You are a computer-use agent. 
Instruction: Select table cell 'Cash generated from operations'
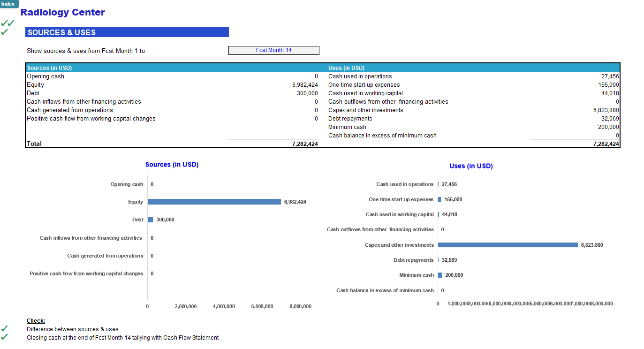(70, 110)
